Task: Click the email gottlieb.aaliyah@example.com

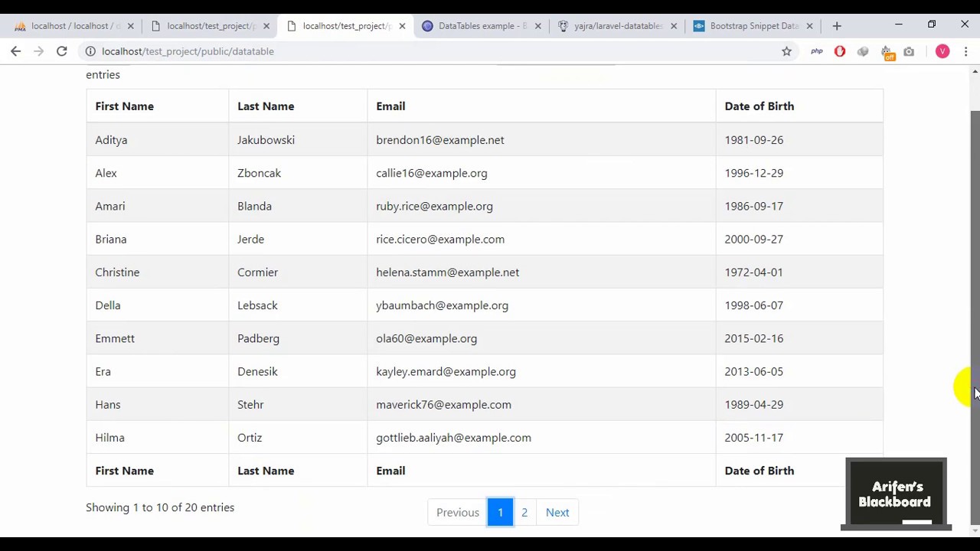Action: point(453,438)
